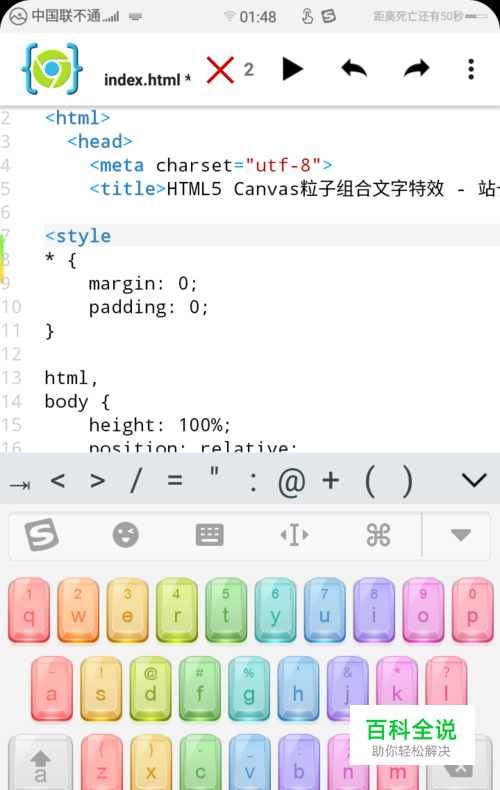500x790 pixels.
Task: Place cursor on the <head> line
Action: click(100, 142)
